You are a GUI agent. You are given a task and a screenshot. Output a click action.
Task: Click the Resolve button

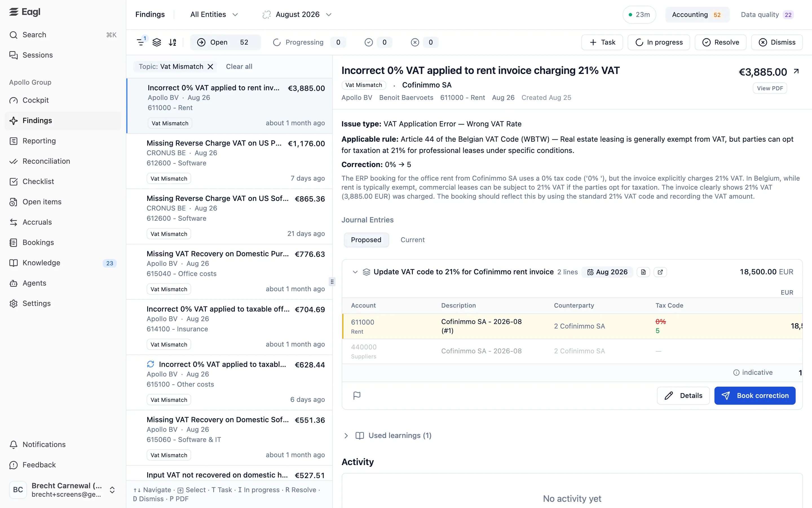(x=720, y=42)
